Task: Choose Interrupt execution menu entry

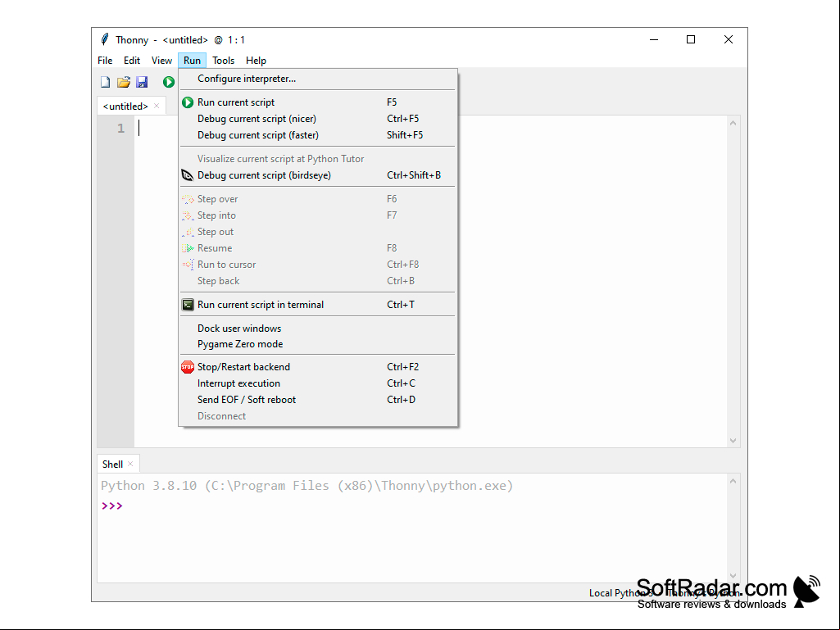Action: [x=318, y=383]
